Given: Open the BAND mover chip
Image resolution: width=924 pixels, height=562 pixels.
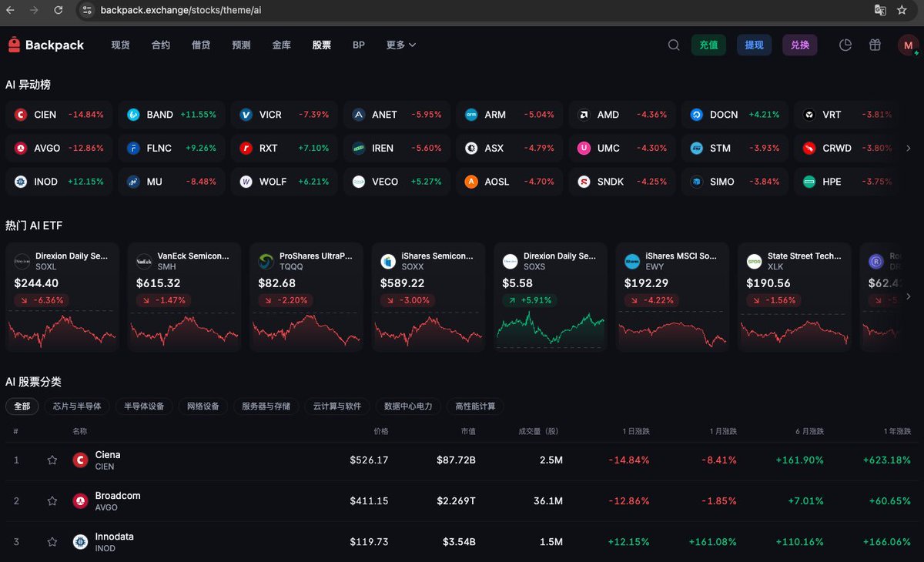Looking at the screenshot, I should pos(172,115).
